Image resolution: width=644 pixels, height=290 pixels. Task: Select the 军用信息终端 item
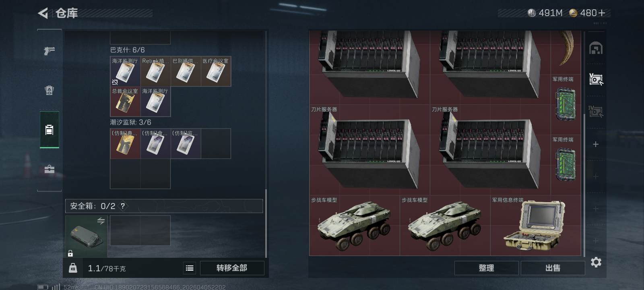point(535,226)
